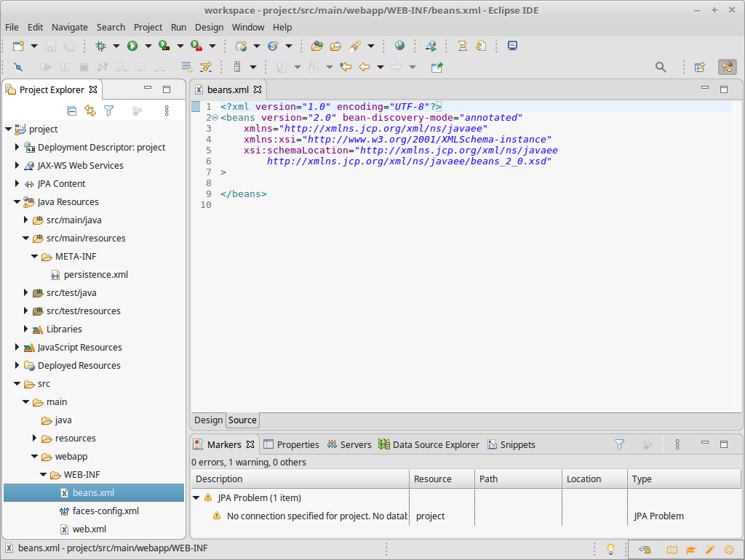Run the application with the green Run icon
The width and height of the screenshot is (745, 560).
pyautogui.click(x=134, y=45)
